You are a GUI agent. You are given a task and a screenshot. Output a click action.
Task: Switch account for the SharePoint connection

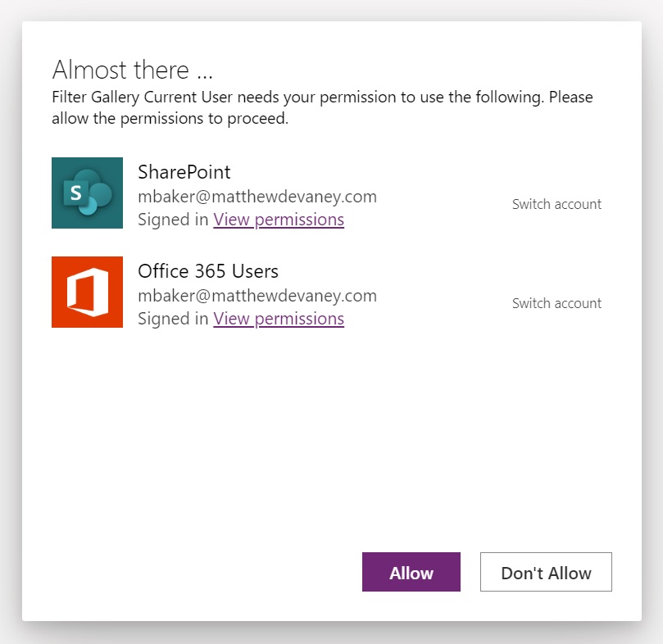point(556,204)
